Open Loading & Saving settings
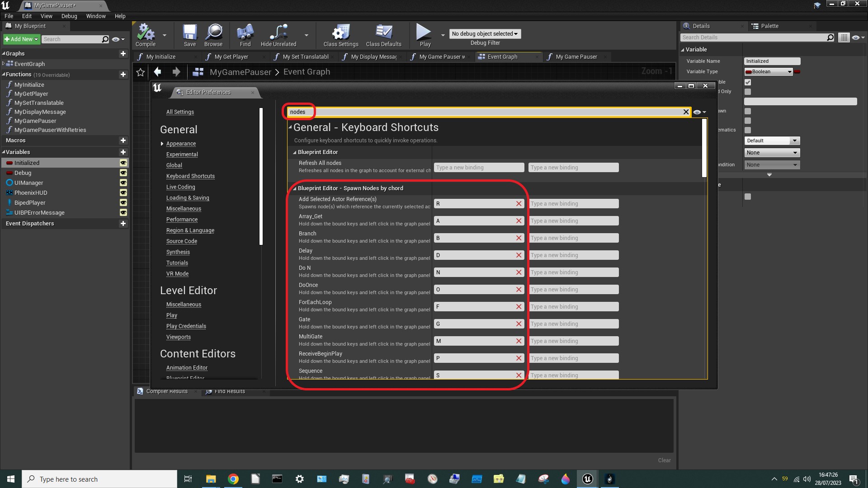Screen dimensions: 868x488 [x=188, y=198]
